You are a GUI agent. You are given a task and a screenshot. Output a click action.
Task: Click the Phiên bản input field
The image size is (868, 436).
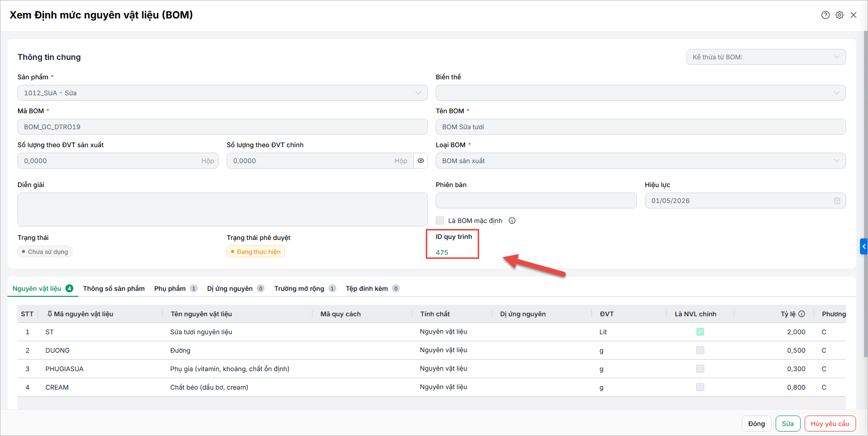(x=536, y=201)
